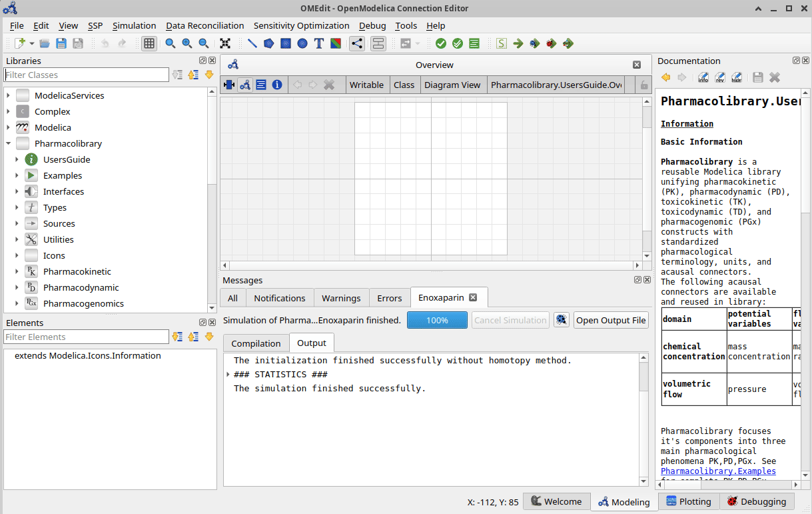Click the 100% simulation progress bar
The width and height of the screenshot is (812, 514).
[x=437, y=320]
